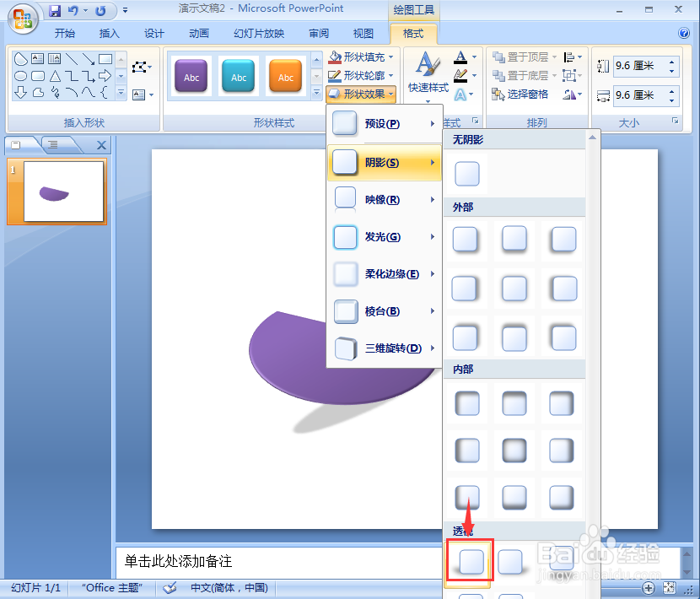This screenshot has width=700, height=599.
Task: Save the presentation via quick access toolbar
Action: coord(55,10)
